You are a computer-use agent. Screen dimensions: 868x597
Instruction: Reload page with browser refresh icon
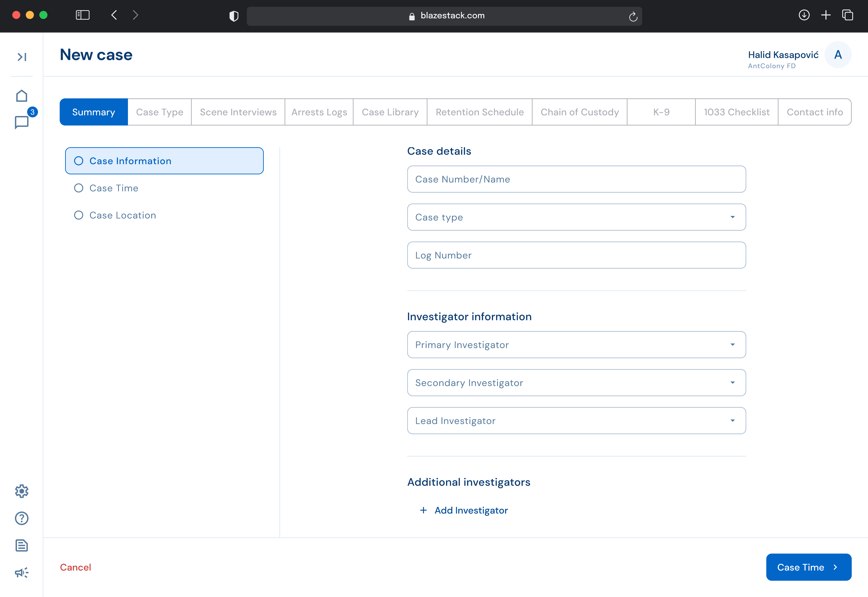(x=633, y=16)
